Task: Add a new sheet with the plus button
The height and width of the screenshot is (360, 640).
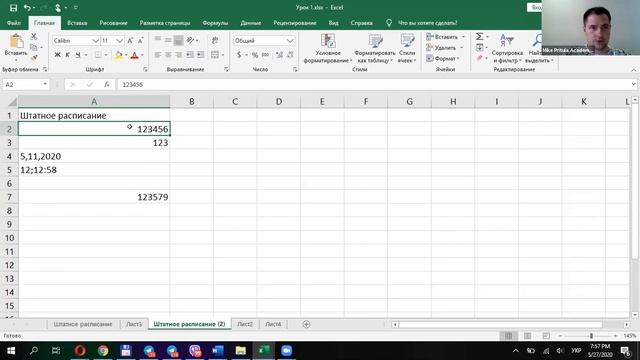Action: (306, 324)
